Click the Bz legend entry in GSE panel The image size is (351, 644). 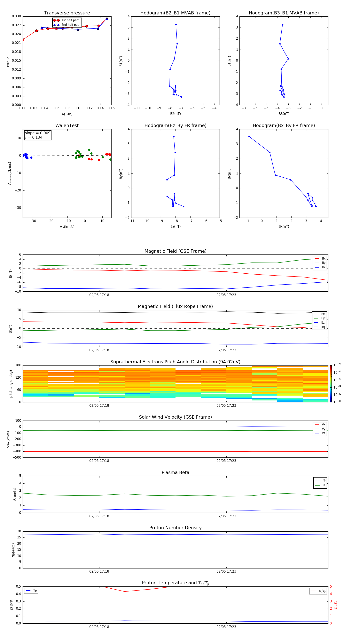(x=320, y=267)
